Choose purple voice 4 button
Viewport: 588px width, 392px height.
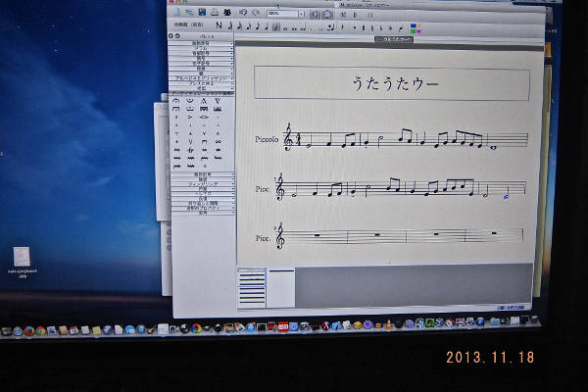pyautogui.click(x=419, y=31)
